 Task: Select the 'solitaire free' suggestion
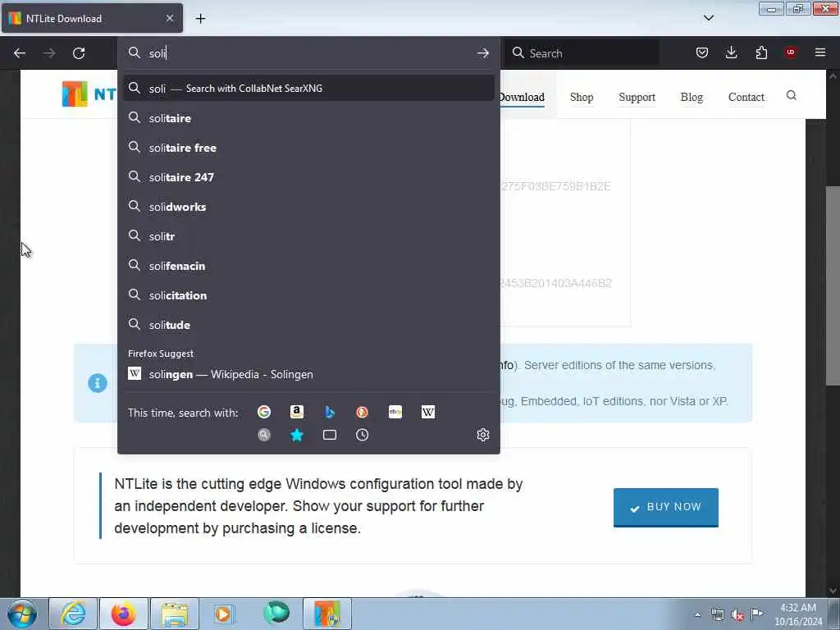point(308,148)
